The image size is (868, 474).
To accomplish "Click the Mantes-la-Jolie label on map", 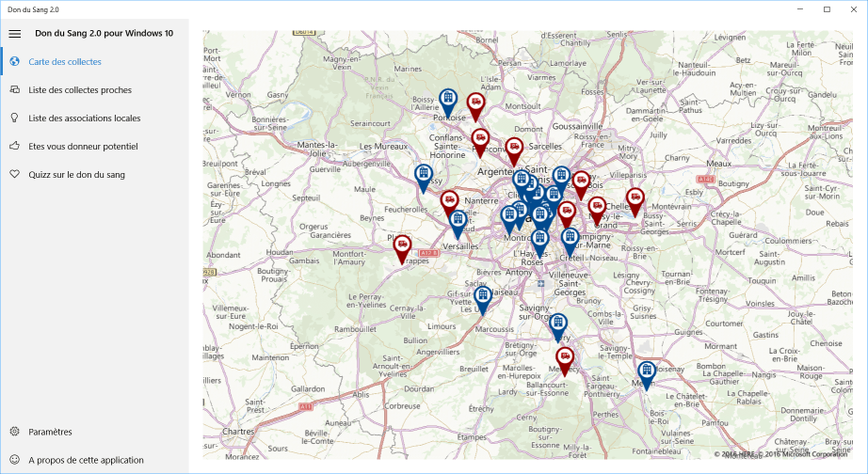I will pos(316,149).
